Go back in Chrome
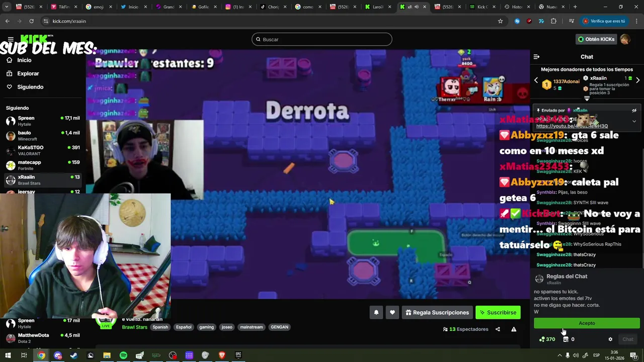 pyautogui.click(x=7, y=21)
